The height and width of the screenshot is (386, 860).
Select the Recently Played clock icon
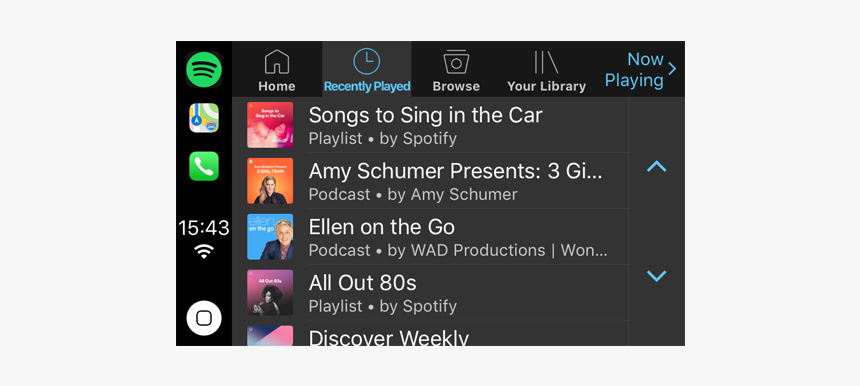(366, 61)
